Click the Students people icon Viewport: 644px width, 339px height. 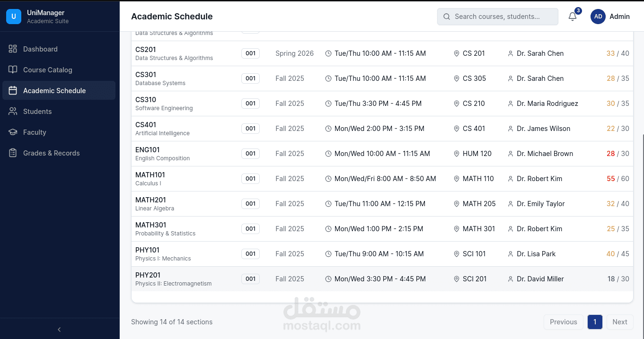pyautogui.click(x=13, y=112)
